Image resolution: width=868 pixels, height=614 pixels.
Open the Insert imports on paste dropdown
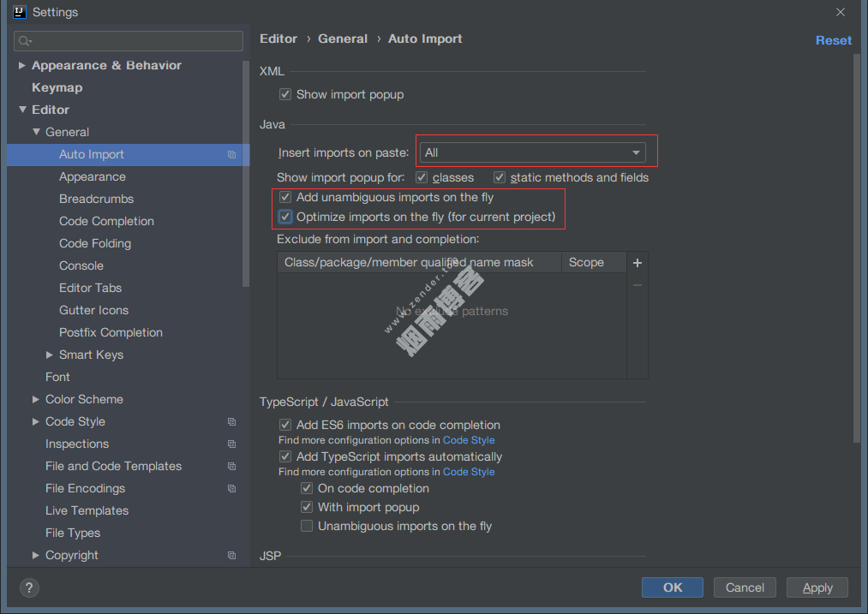tap(532, 152)
